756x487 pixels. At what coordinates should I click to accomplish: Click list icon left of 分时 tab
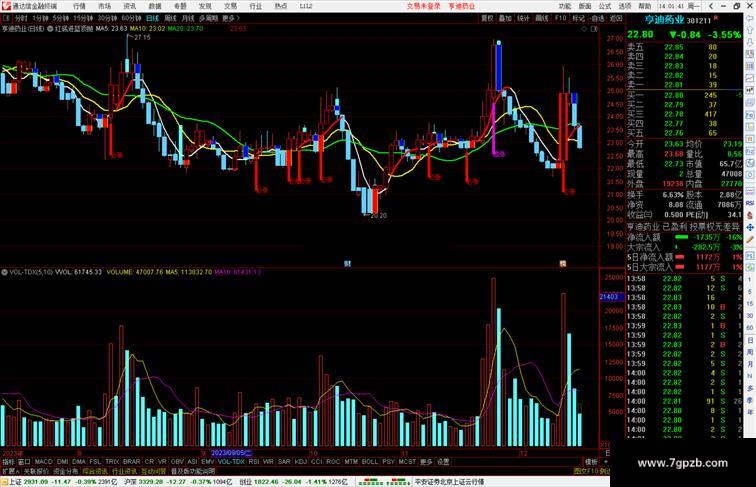tap(6, 18)
